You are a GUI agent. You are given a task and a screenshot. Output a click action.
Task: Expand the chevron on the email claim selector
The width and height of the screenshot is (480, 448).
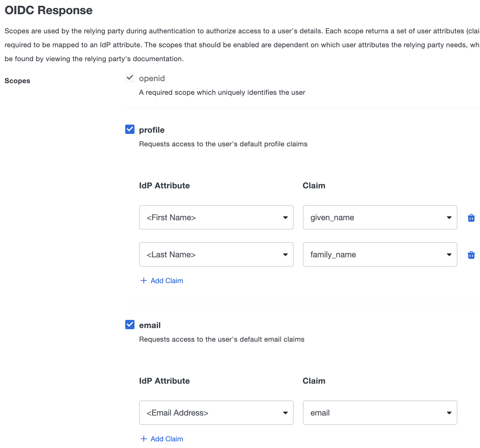pyautogui.click(x=449, y=413)
